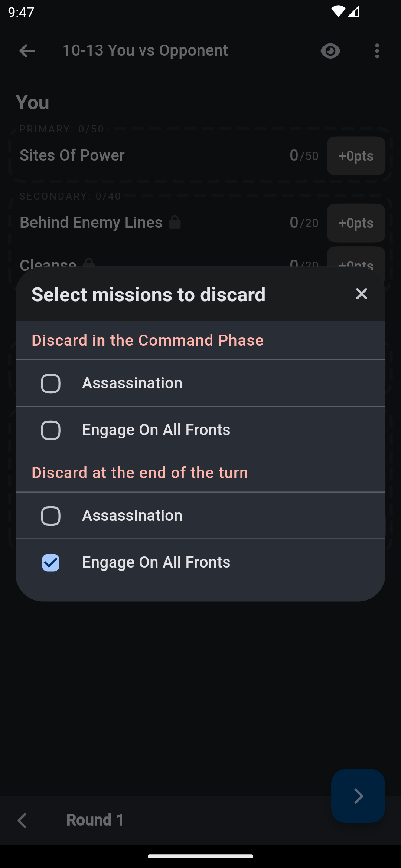The height and width of the screenshot is (868, 401).
Task: Tap the Discard at the end of the turn heading
Action: pos(140,473)
